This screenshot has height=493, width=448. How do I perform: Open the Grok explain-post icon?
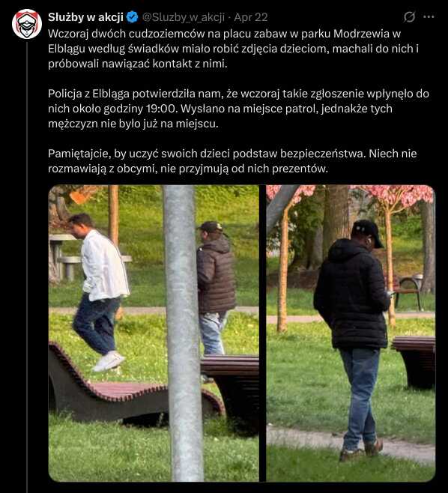click(x=409, y=17)
